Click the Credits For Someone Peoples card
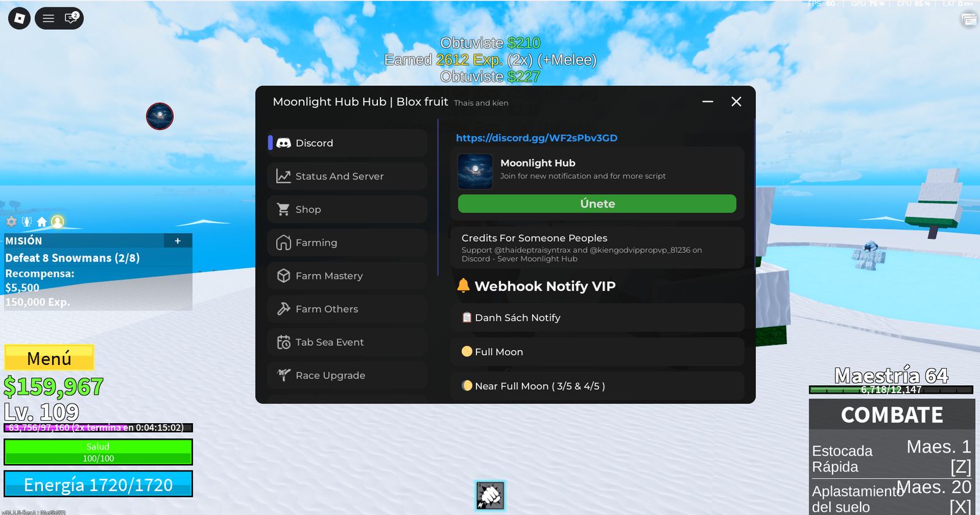980x515 pixels. (597, 247)
